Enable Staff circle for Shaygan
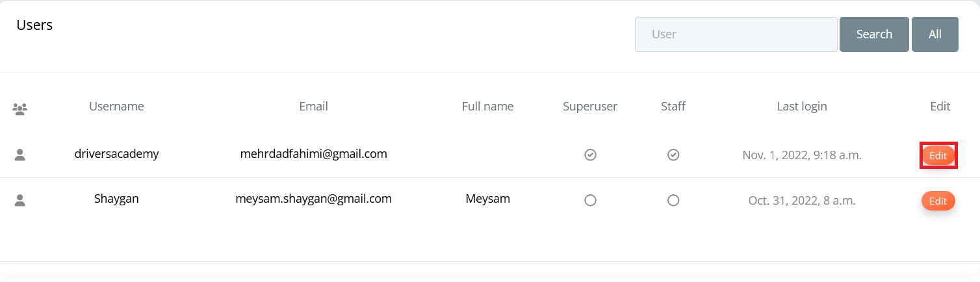This screenshot has height=282, width=980. click(673, 200)
